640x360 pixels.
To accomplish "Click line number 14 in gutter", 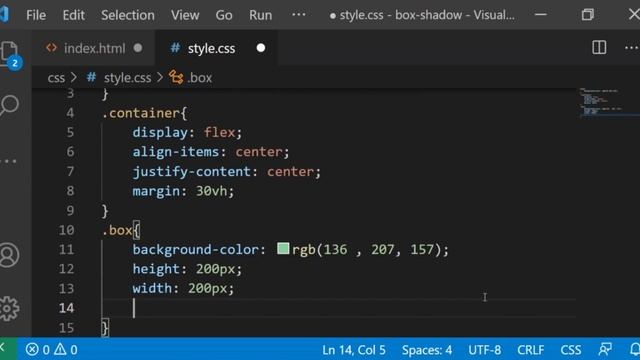I will point(67,308).
